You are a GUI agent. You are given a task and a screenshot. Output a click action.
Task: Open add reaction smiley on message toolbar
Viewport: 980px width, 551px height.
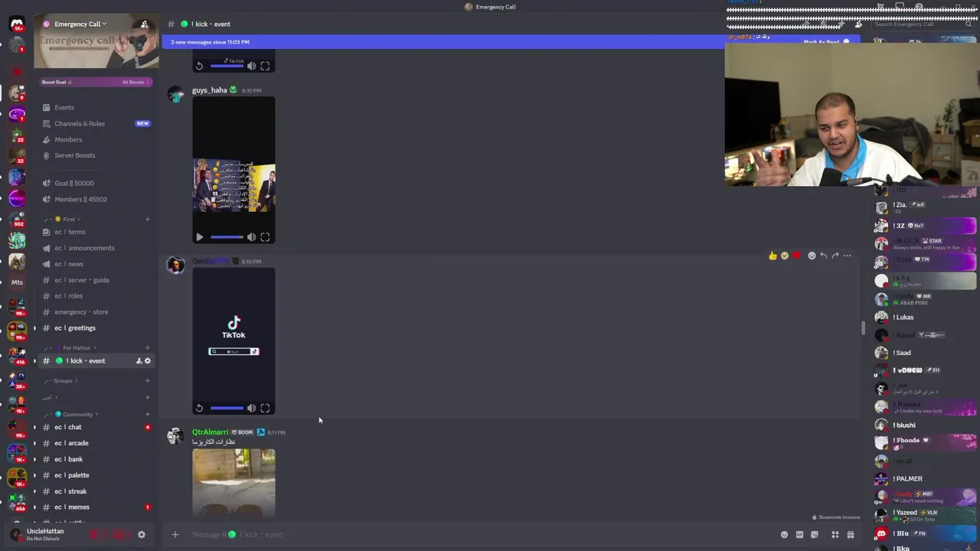tap(812, 256)
